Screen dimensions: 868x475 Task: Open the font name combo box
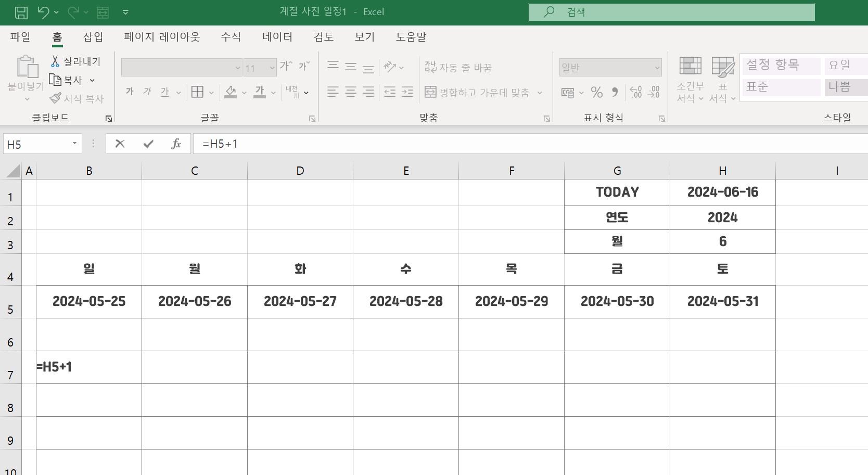(182, 68)
